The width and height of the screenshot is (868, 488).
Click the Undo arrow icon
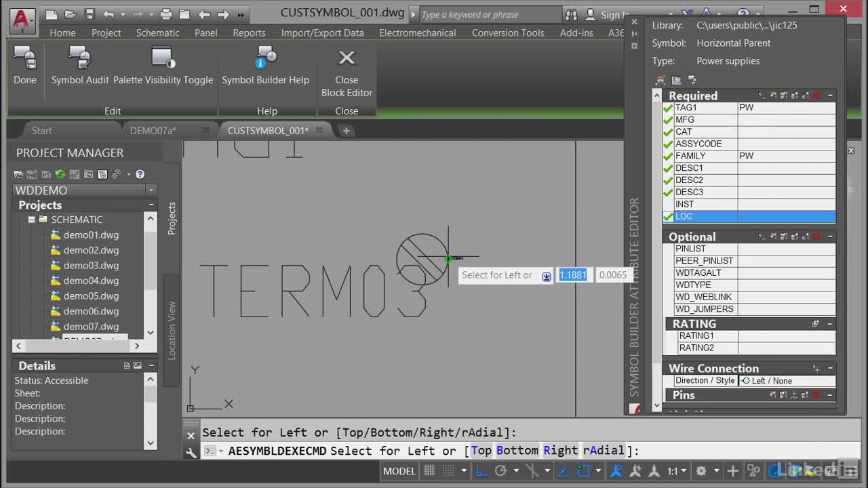pos(108,14)
